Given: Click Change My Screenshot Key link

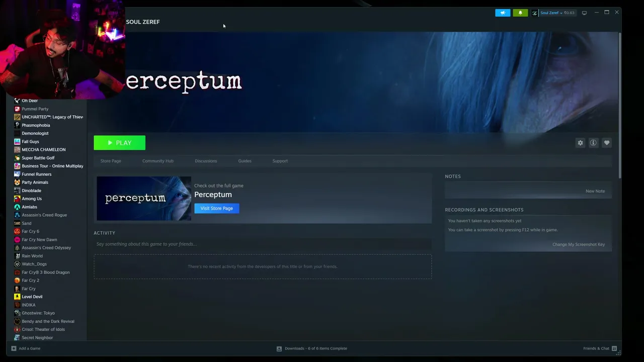Looking at the screenshot, I should (x=579, y=244).
